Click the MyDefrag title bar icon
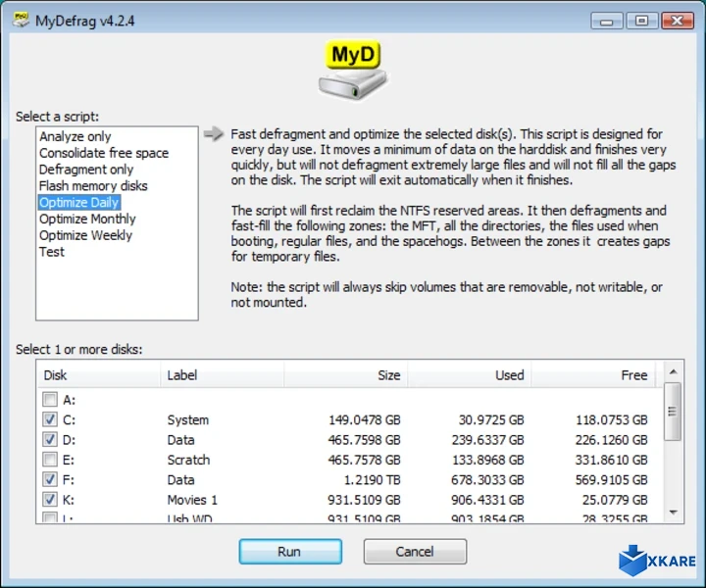 [x=21, y=21]
